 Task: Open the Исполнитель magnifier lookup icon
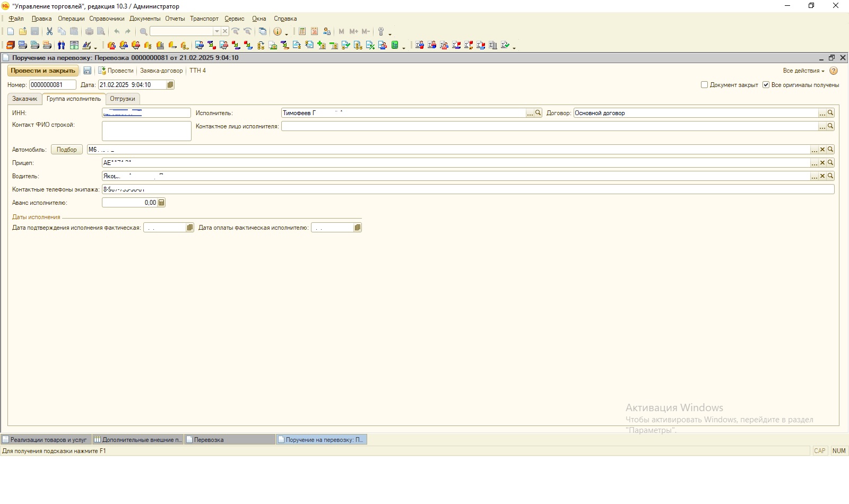538,113
